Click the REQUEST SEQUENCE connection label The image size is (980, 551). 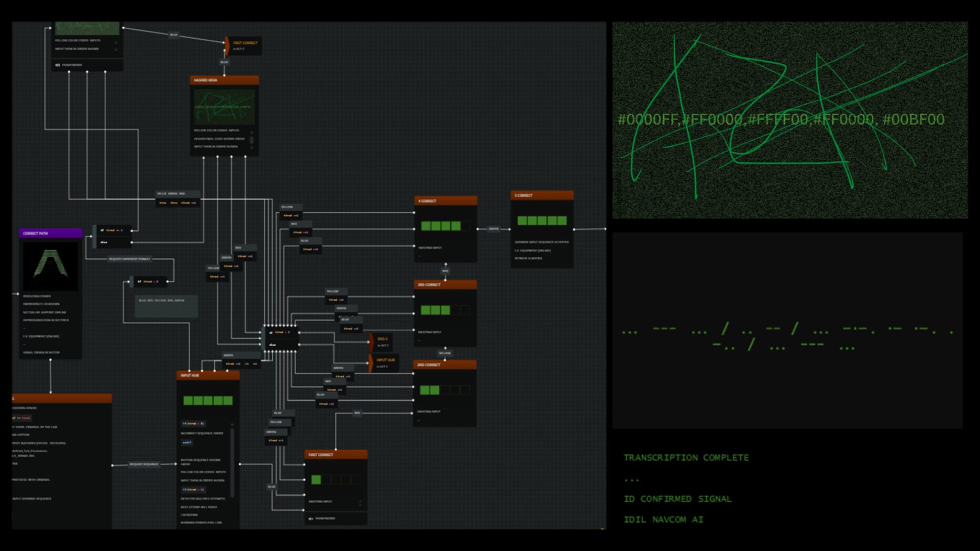[144, 464]
